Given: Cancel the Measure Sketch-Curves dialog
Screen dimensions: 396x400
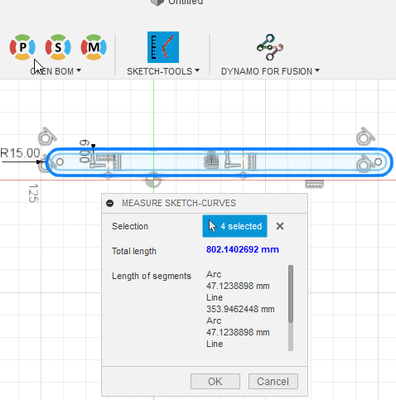Looking at the screenshot, I should [x=273, y=381].
